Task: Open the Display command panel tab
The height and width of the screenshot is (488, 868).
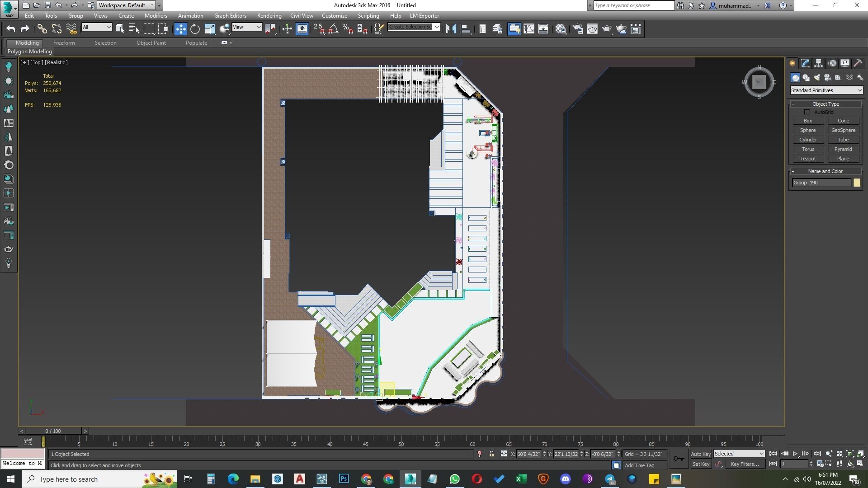Action: (x=845, y=63)
